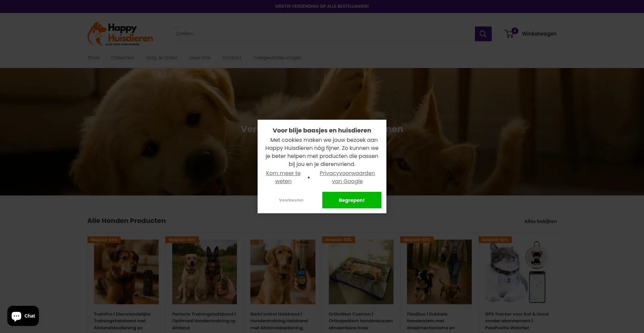View the OrthoNest Cushion product image

point(361,272)
